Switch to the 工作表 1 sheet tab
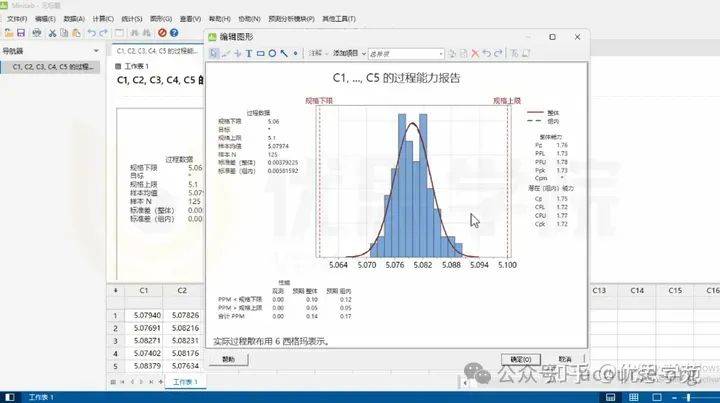The image size is (720, 403). click(x=184, y=382)
